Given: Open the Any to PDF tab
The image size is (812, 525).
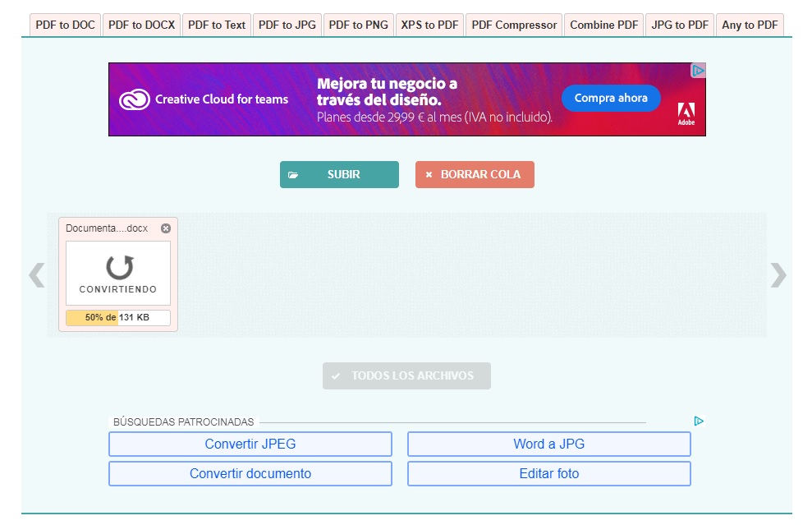Looking at the screenshot, I should [x=750, y=25].
